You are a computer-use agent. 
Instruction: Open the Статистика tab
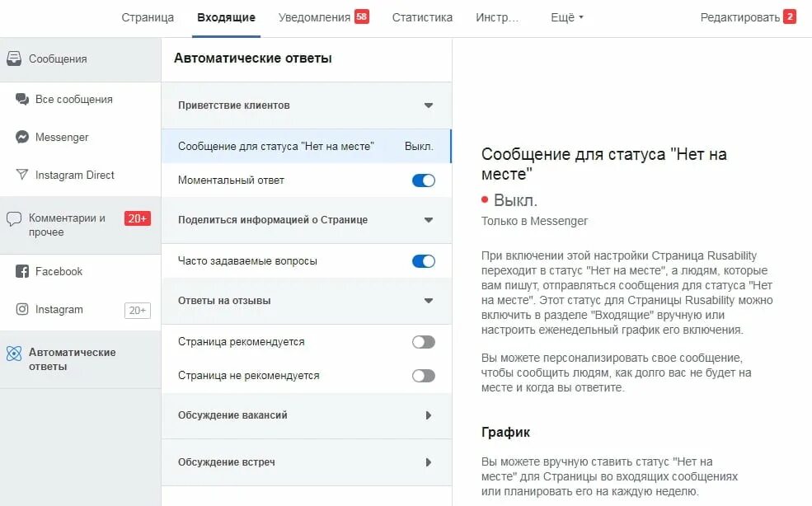tap(422, 17)
